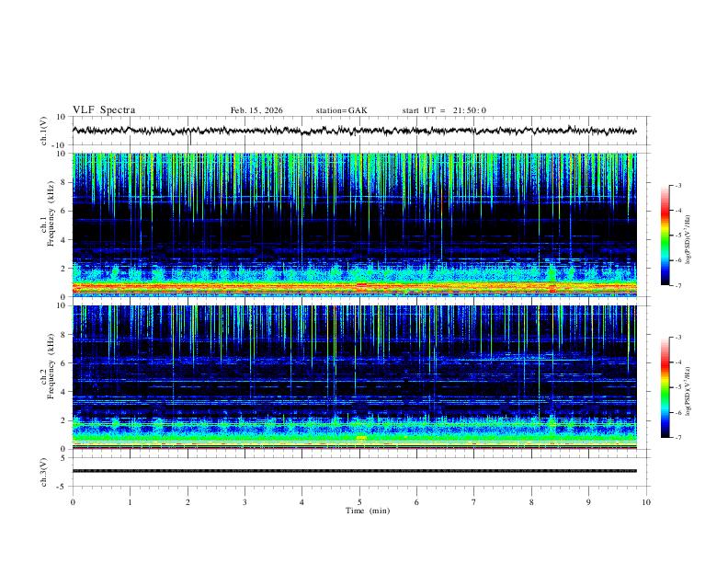Screen dimensions: 728x563
Task: Click the "5" tick on ch.3(V) axis
Action: (64, 458)
